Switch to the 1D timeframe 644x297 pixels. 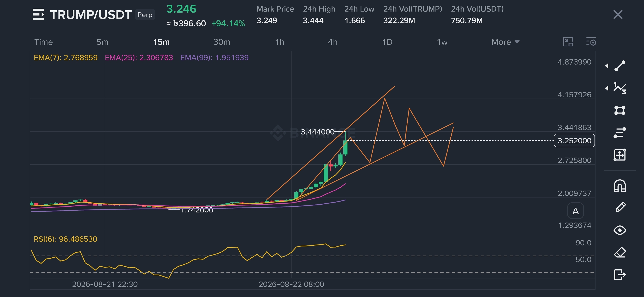point(387,42)
